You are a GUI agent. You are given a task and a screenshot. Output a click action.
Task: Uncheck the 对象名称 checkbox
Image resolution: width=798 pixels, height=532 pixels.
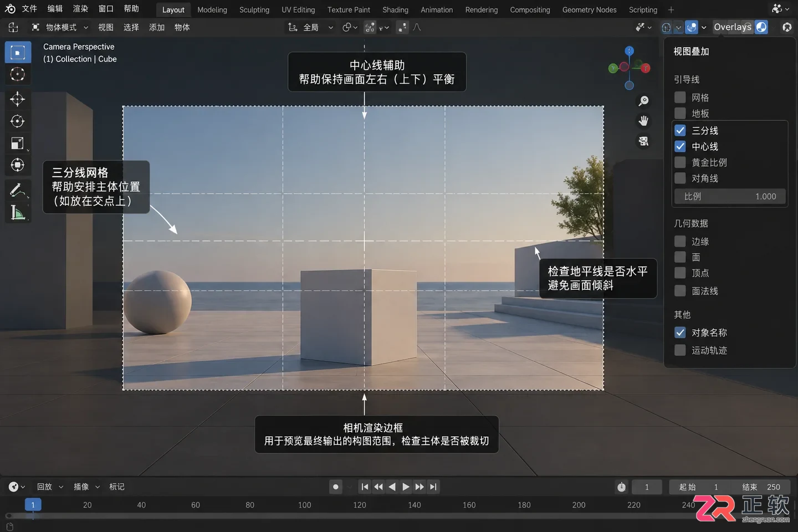point(680,332)
